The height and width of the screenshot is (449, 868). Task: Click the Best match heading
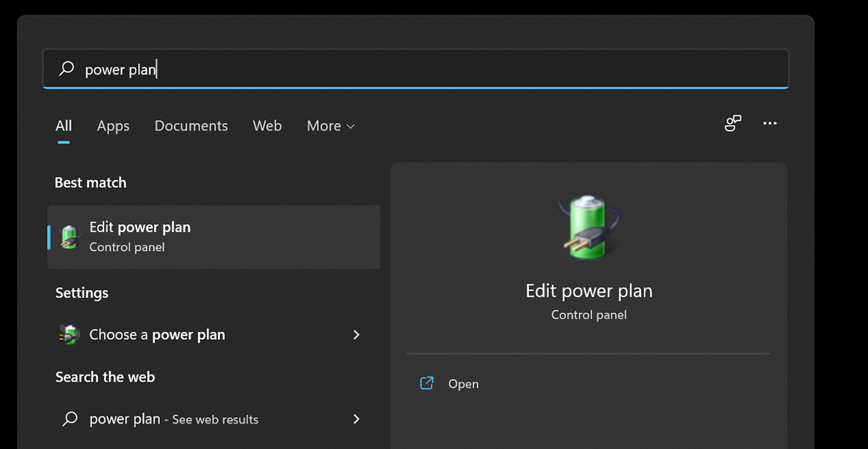tap(90, 183)
